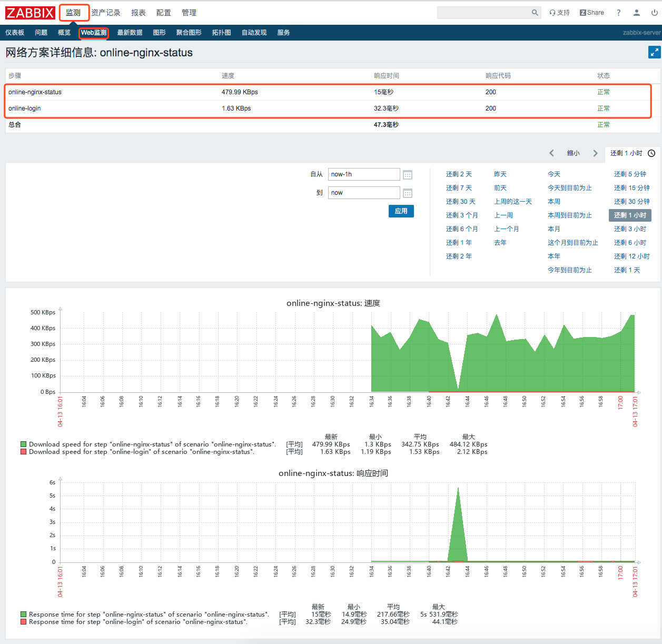Click the search magnifier icon
The height and width of the screenshot is (644, 662).
[535, 13]
